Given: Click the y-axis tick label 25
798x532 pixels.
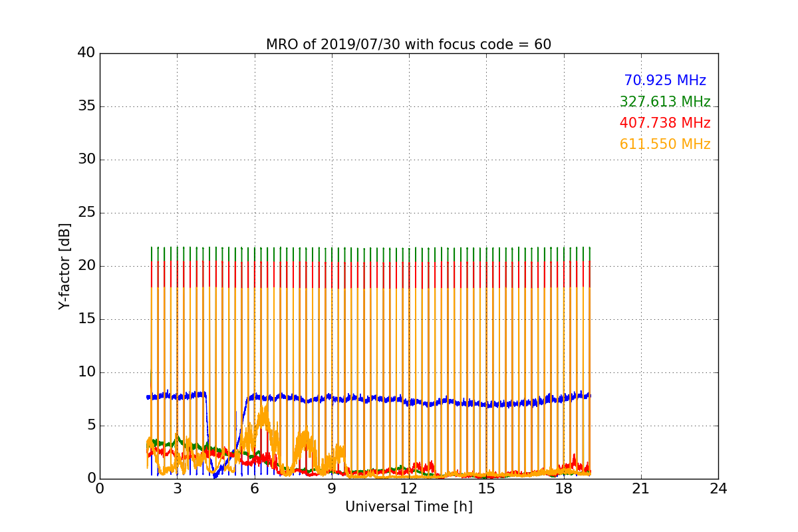Looking at the screenshot, I should 86,213.
